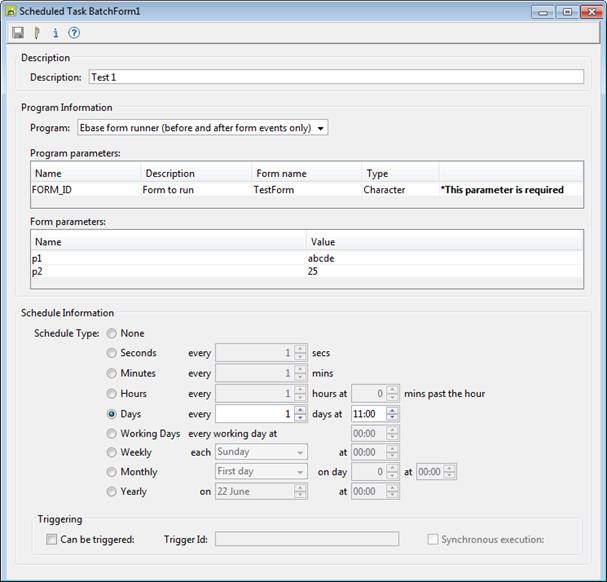Image resolution: width=607 pixels, height=582 pixels.
Task: Select the Weekly schedule type
Action: [111, 453]
